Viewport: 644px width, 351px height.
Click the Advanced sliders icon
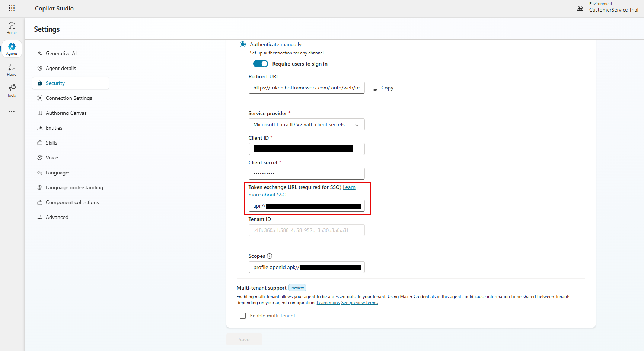click(x=40, y=217)
